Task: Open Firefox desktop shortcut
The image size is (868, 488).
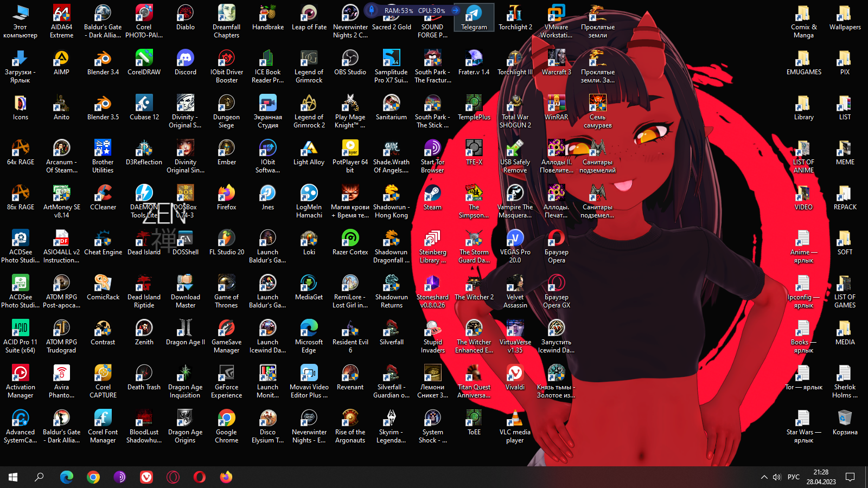Action: [227, 197]
